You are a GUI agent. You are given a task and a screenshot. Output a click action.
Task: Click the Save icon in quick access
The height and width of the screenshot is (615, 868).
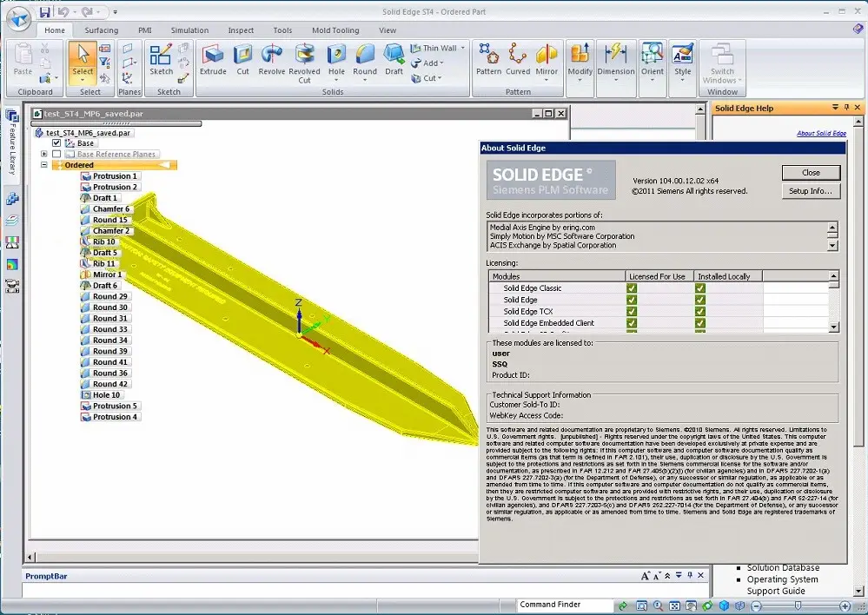click(x=45, y=11)
